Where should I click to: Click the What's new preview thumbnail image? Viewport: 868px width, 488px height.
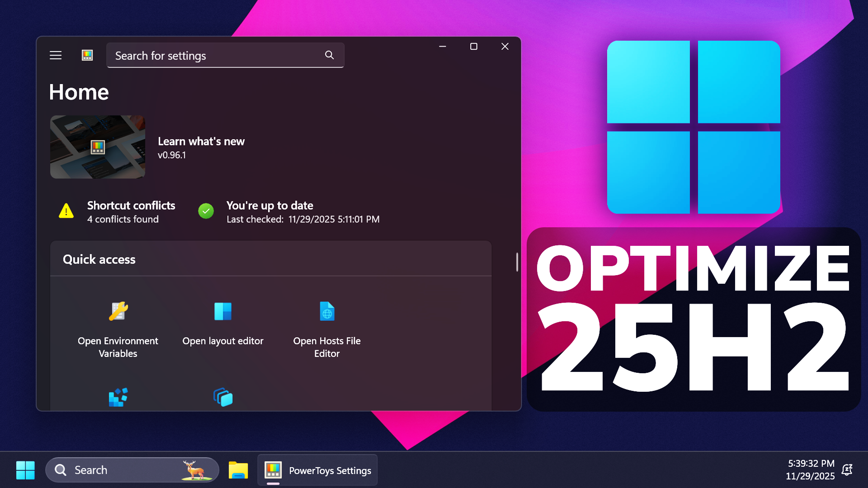pyautogui.click(x=97, y=146)
